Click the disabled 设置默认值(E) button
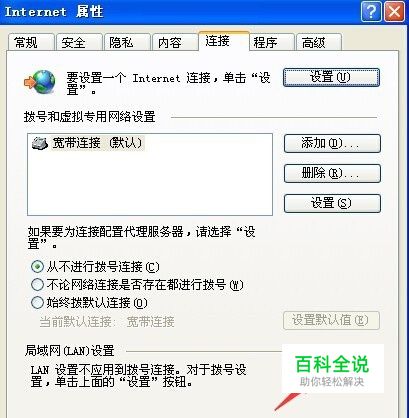The width and height of the screenshot is (409, 418). click(331, 320)
